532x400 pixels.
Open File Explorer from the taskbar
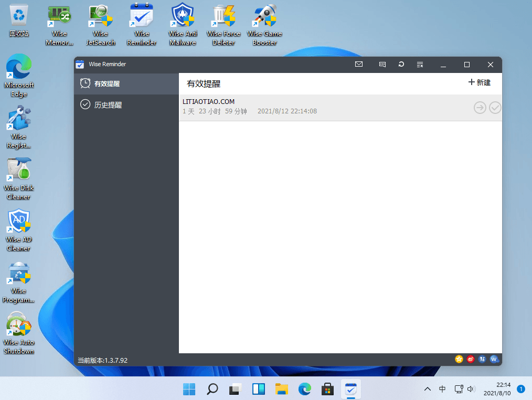pos(282,389)
